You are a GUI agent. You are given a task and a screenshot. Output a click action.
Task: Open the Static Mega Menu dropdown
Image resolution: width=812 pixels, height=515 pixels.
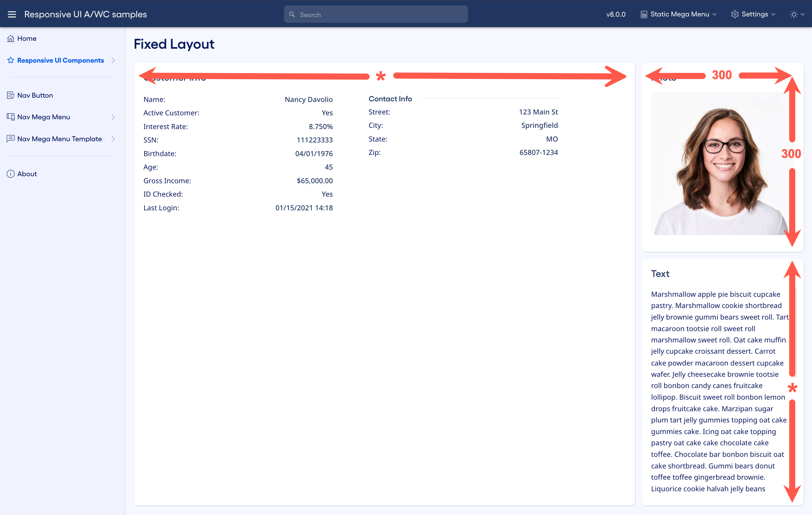pos(679,14)
